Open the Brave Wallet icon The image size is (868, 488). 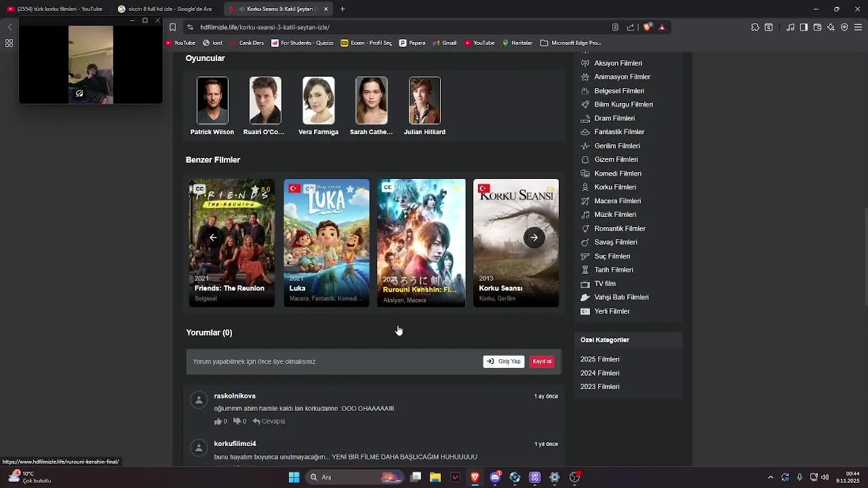click(x=817, y=27)
